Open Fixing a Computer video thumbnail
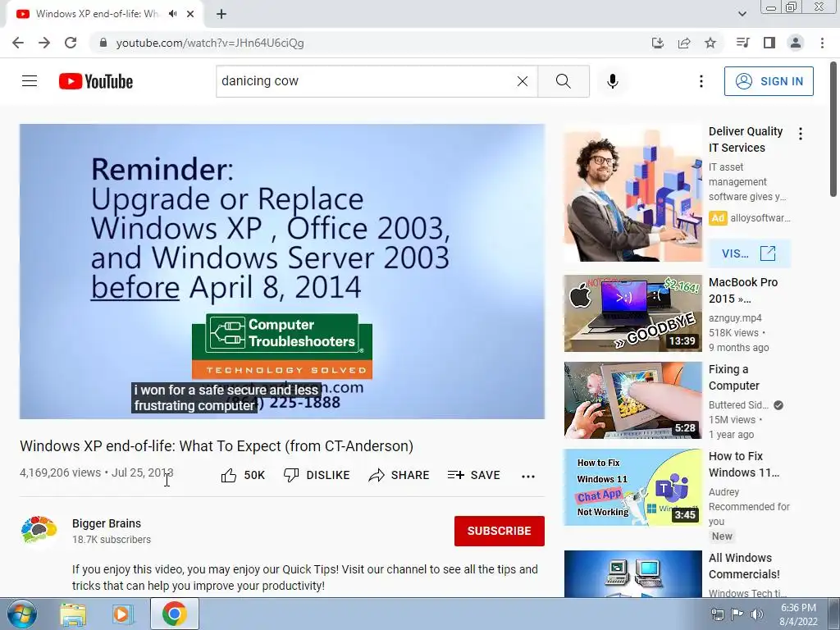Viewport: 840px width, 630px height. click(x=632, y=400)
